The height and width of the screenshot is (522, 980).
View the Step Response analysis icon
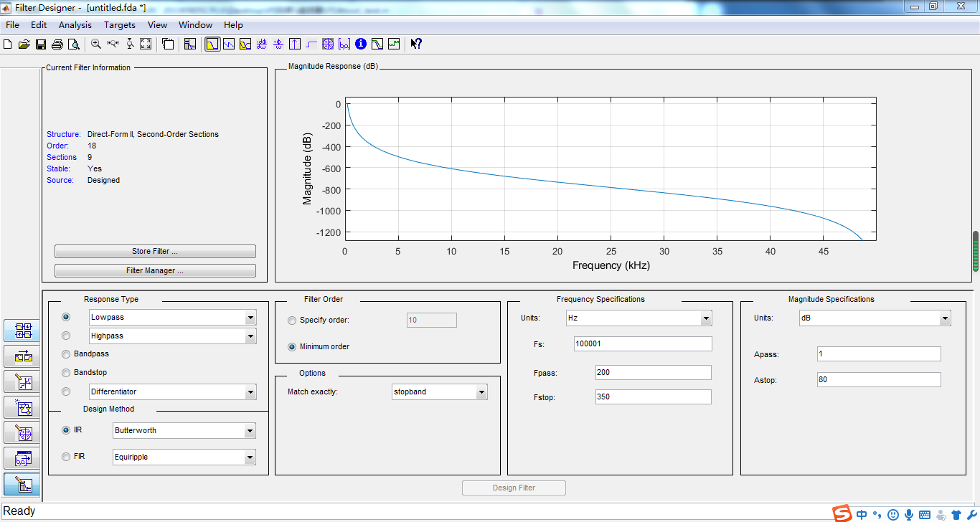tap(311, 44)
